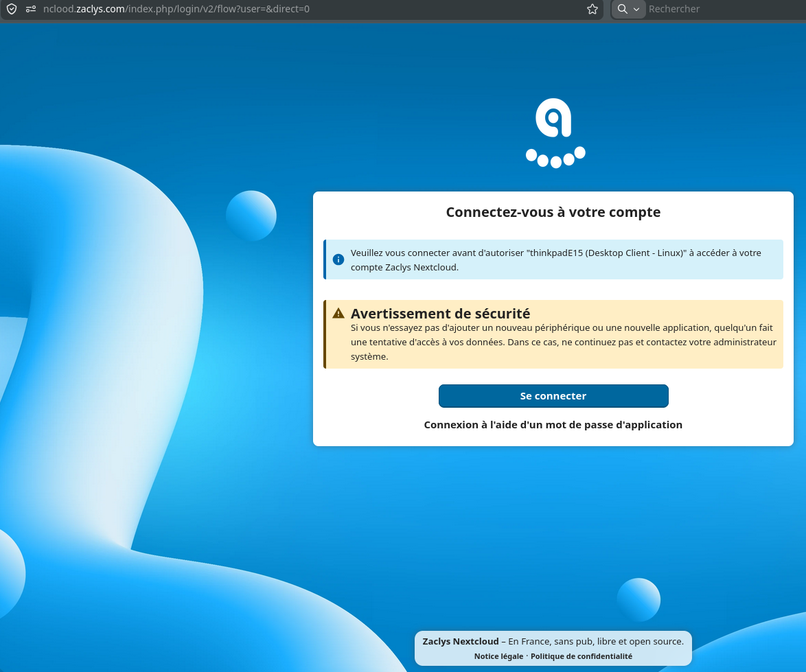The height and width of the screenshot is (672, 806).
Task: Click the address bar URL
Action: [x=176, y=9]
